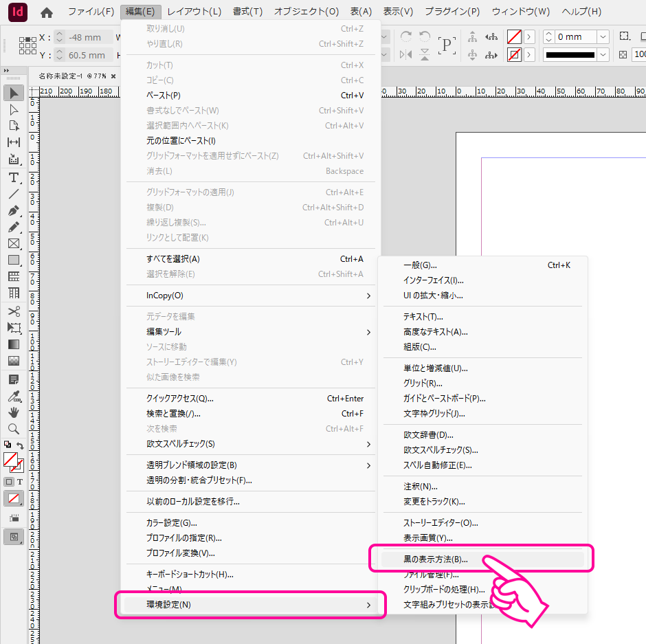Select the Rectangle Frame tool
Viewport: 646px width, 644px height.
(x=14, y=243)
